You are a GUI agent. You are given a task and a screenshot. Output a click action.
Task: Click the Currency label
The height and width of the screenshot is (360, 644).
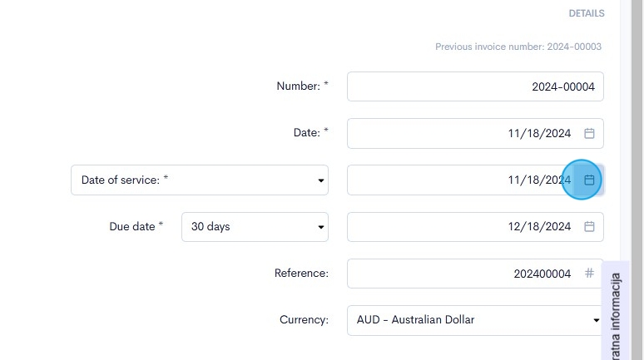304,319
